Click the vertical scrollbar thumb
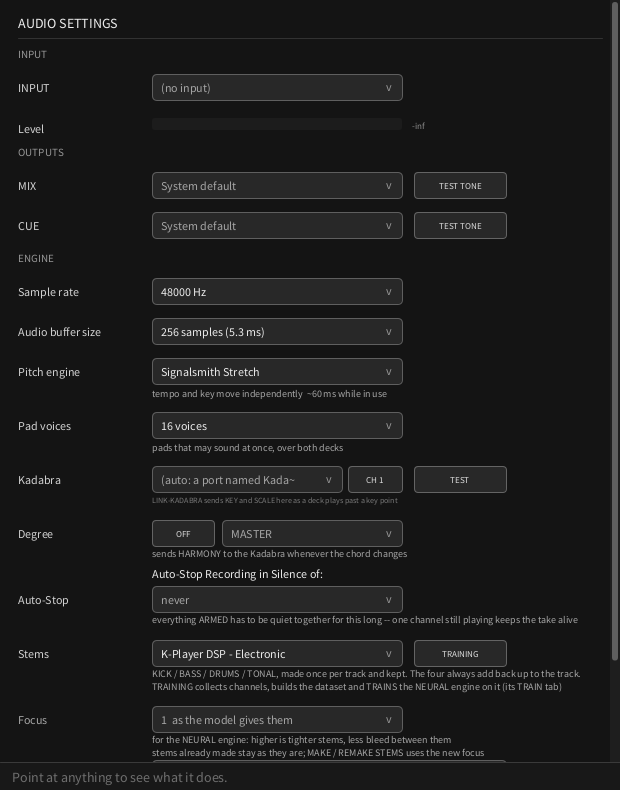Viewport: 620px width, 790px height. [x=615, y=331]
